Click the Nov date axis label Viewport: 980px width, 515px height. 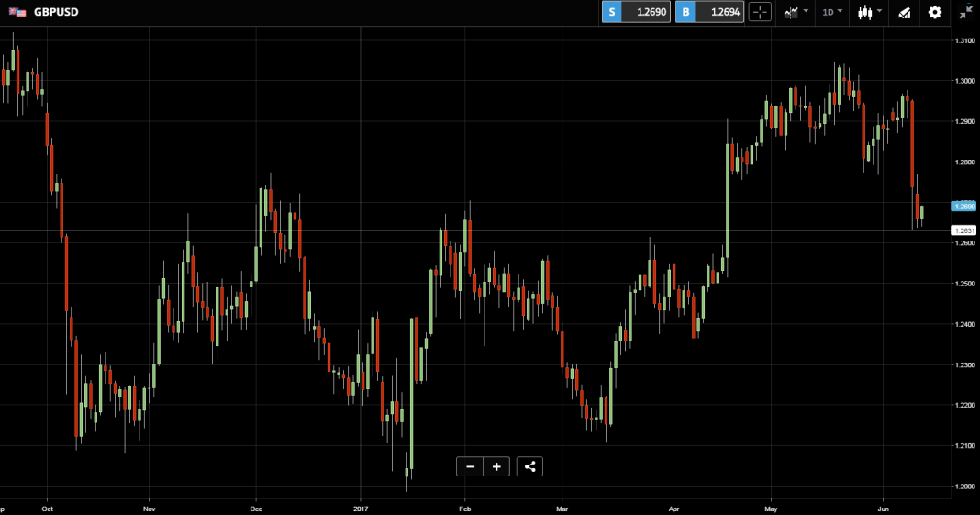(149, 509)
